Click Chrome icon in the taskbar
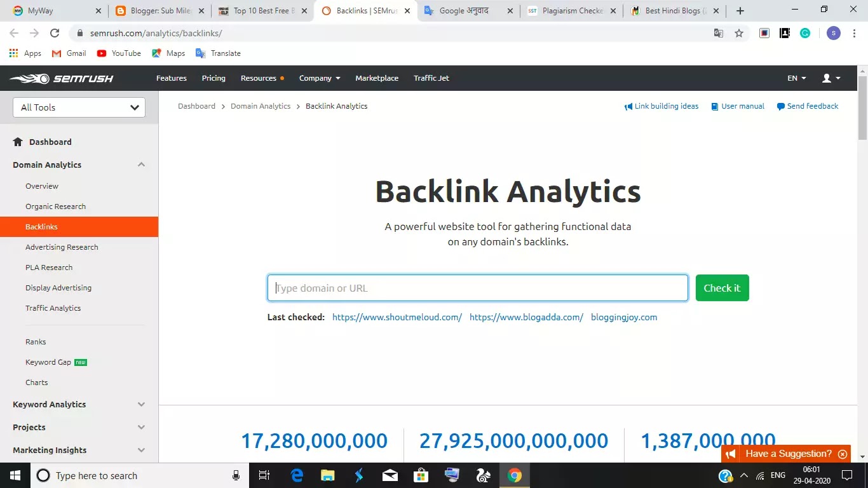868x488 pixels. tap(515, 475)
